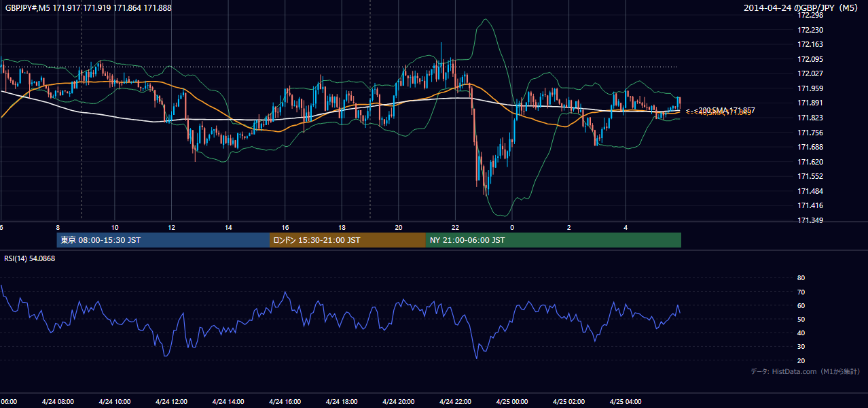Click hour label 18 under the price chart
The height and width of the screenshot is (408, 868).
(x=342, y=228)
